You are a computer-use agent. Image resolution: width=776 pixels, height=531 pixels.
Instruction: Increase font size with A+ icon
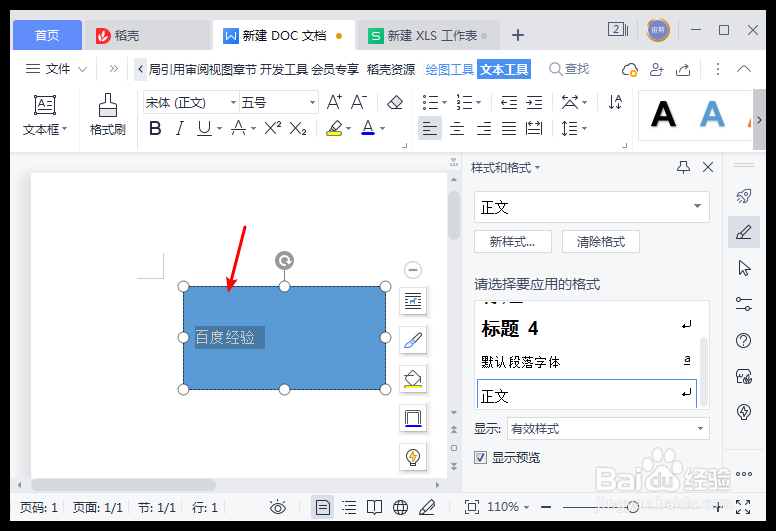pyautogui.click(x=334, y=102)
